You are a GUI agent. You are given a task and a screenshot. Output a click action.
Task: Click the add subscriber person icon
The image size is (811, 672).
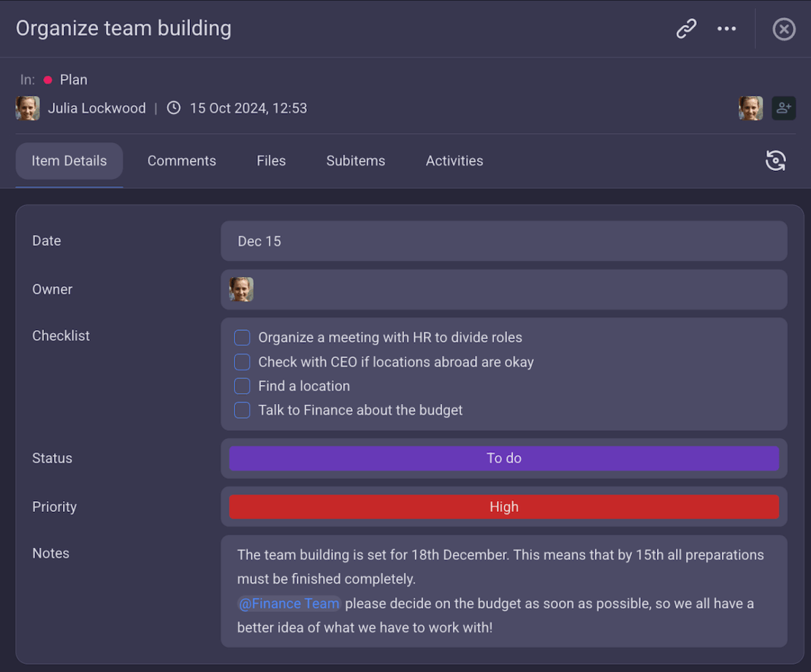coord(784,108)
